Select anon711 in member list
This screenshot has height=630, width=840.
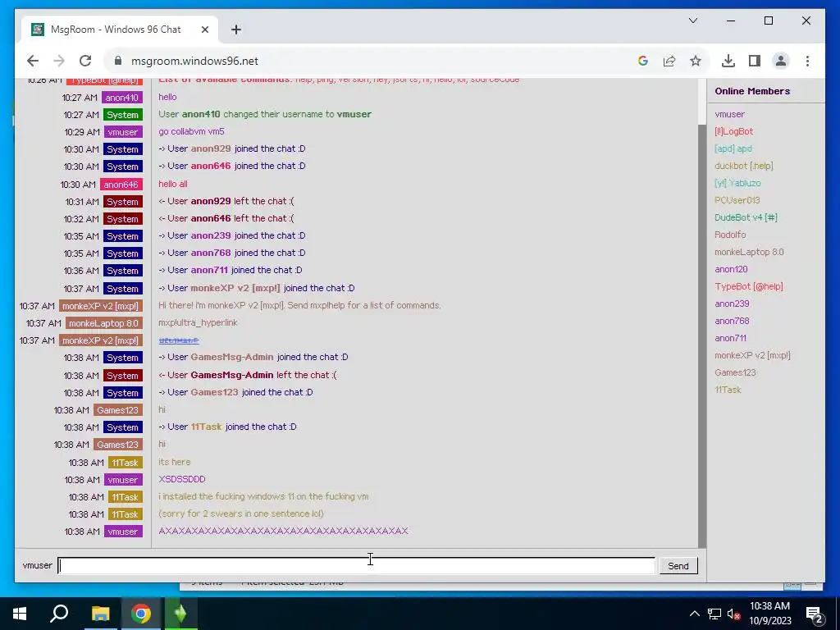(730, 338)
